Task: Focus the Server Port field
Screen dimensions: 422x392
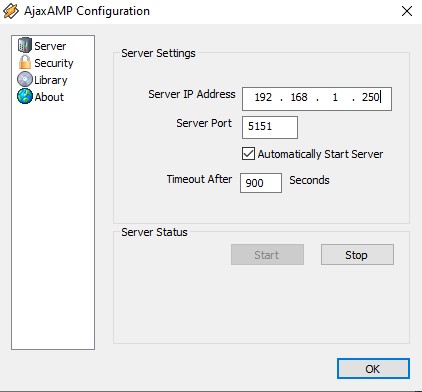Action: point(270,127)
